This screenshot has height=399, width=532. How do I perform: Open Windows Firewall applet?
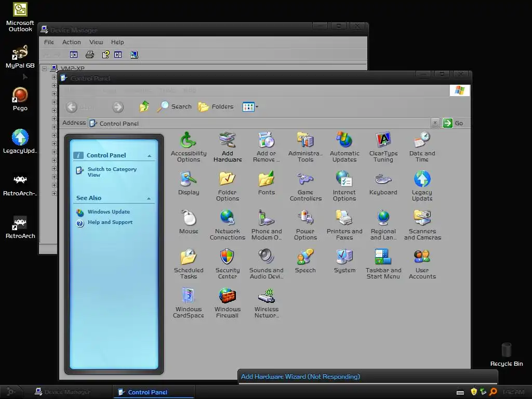click(x=228, y=303)
